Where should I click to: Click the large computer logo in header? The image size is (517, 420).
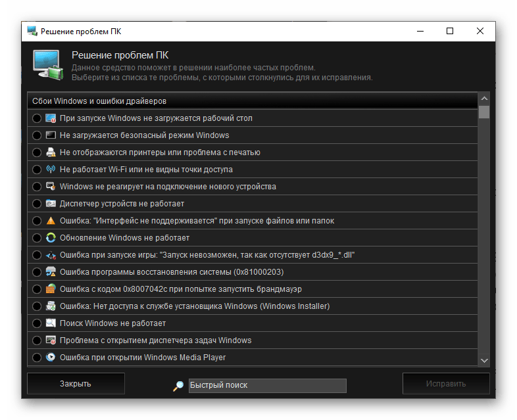48,65
